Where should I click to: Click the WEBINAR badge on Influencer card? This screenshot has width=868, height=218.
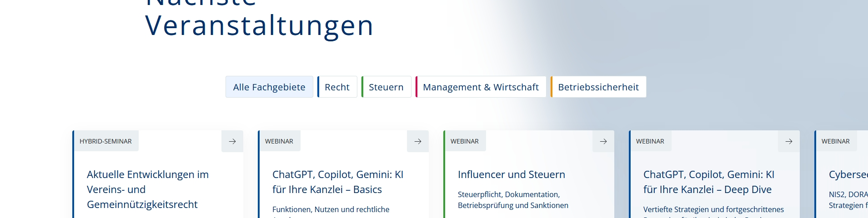(x=464, y=141)
